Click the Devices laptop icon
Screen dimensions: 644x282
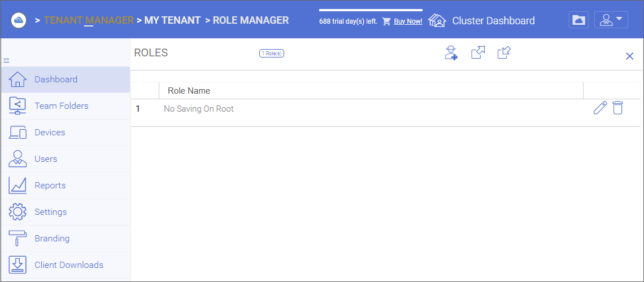click(18, 133)
